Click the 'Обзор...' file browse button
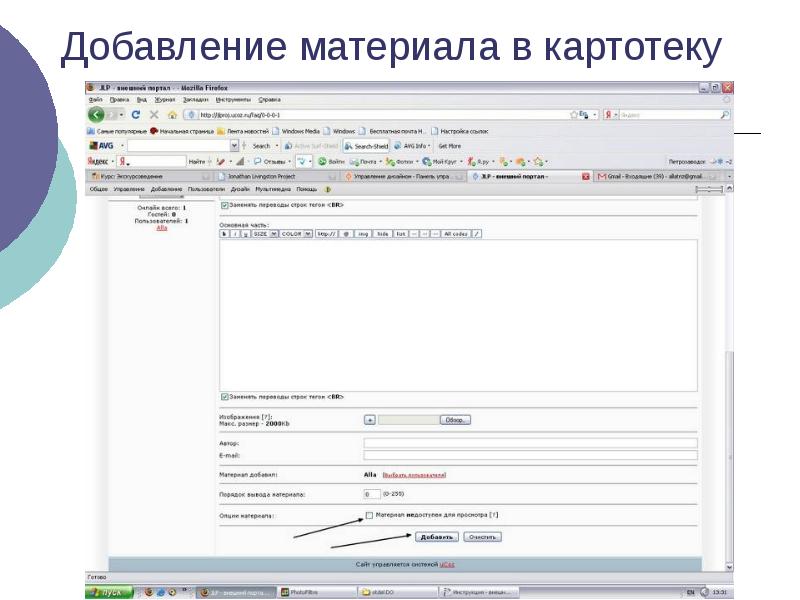800x600 pixels. (455, 420)
